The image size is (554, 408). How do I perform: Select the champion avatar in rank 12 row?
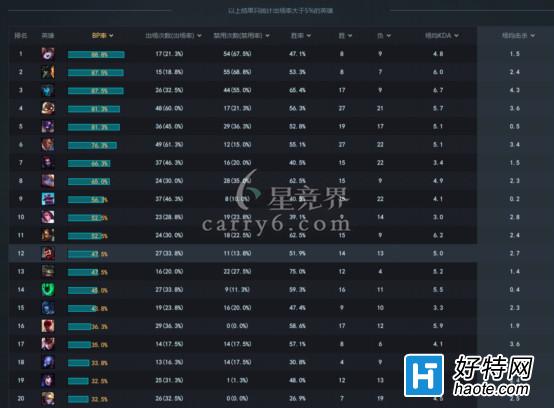tap(48, 253)
